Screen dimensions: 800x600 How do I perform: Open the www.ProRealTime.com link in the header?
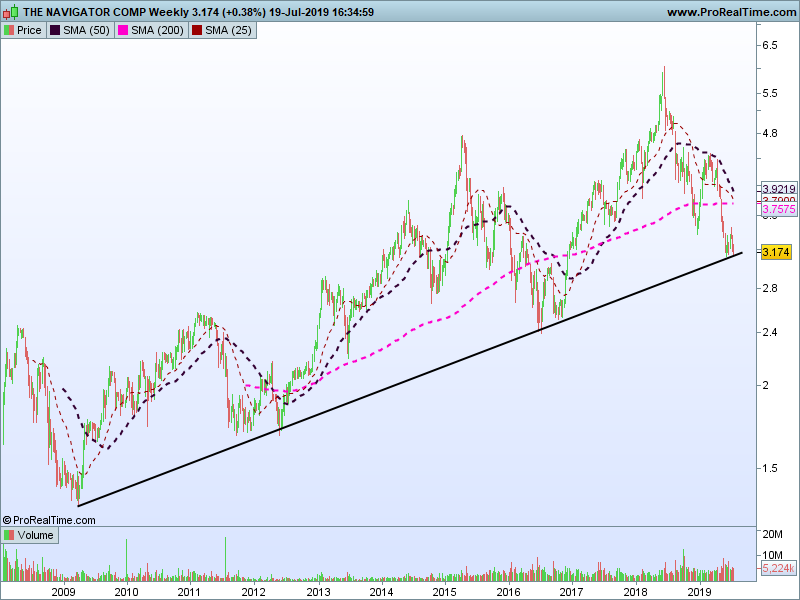732,12
